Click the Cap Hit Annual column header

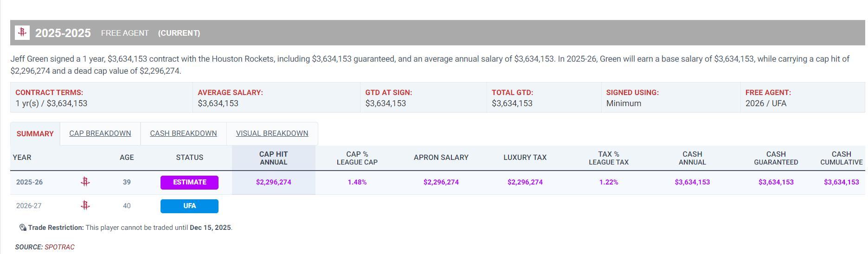274,158
